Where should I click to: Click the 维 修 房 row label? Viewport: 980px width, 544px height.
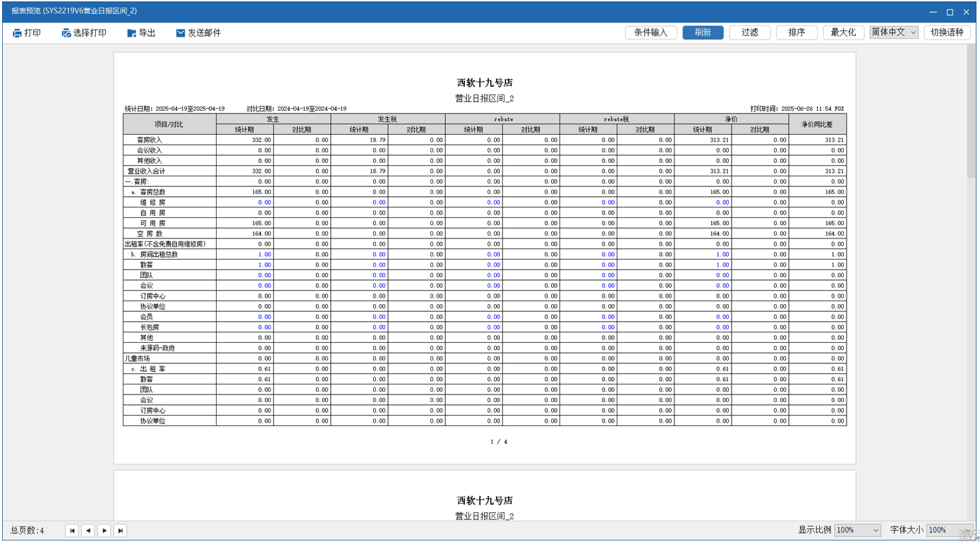(x=153, y=203)
